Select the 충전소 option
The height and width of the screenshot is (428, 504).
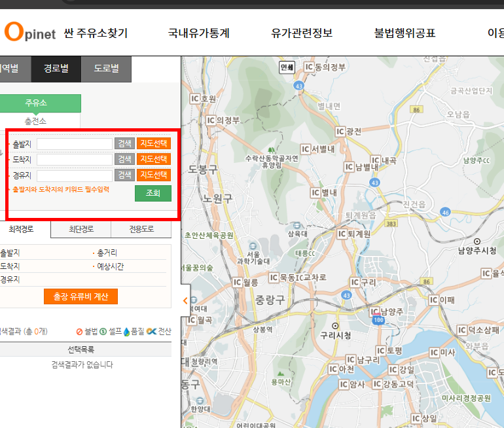(35, 121)
